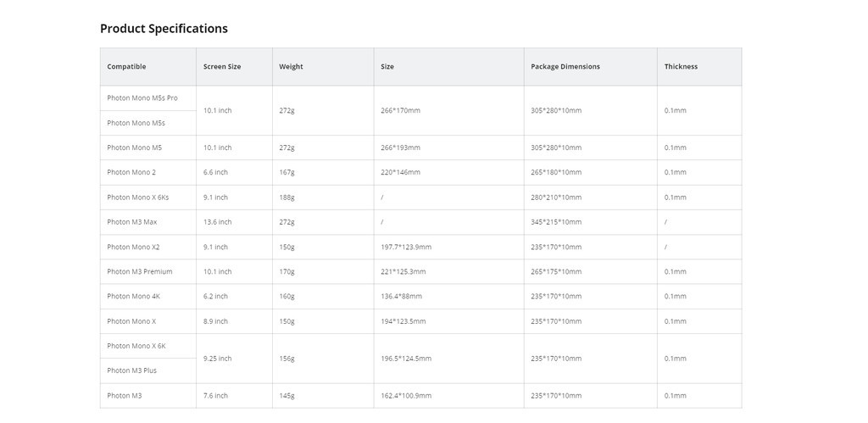The width and height of the screenshot is (868, 423).
Task: Select the Photon Mono M5s cell
Action: (147, 123)
